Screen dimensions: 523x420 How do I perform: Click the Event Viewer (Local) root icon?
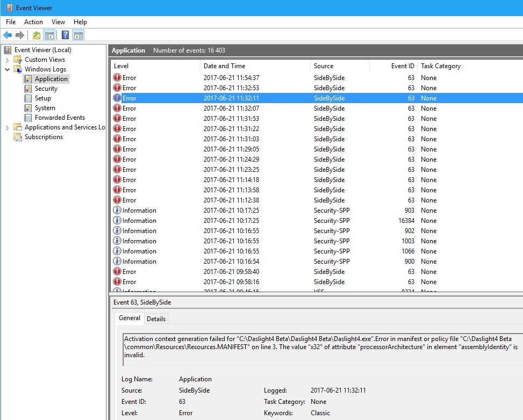(x=8, y=50)
